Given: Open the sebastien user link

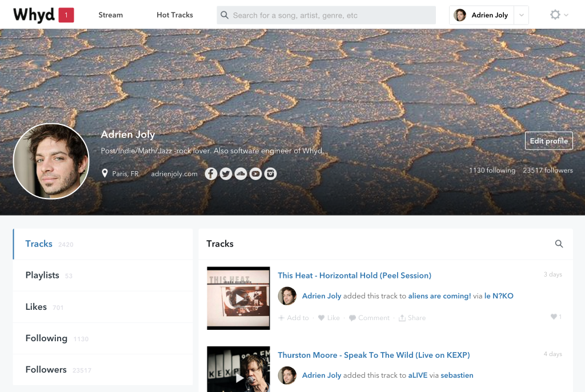Looking at the screenshot, I should pos(456,375).
